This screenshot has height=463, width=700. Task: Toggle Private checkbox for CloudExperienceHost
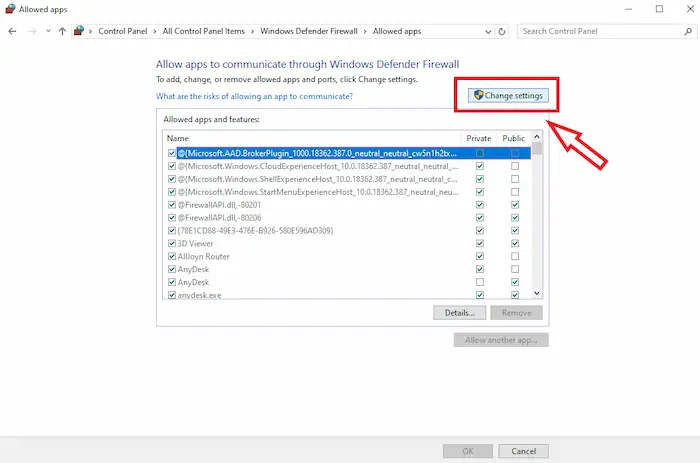click(479, 166)
